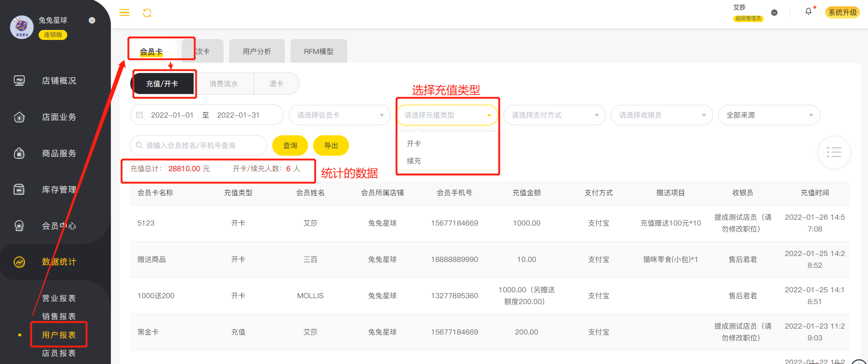Collapse the 请选择充值类型 dropdown

click(x=447, y=115)
